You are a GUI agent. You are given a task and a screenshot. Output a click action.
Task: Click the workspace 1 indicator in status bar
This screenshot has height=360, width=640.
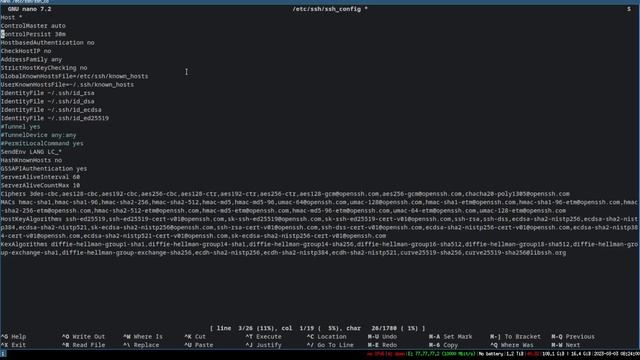pos(3,354)
